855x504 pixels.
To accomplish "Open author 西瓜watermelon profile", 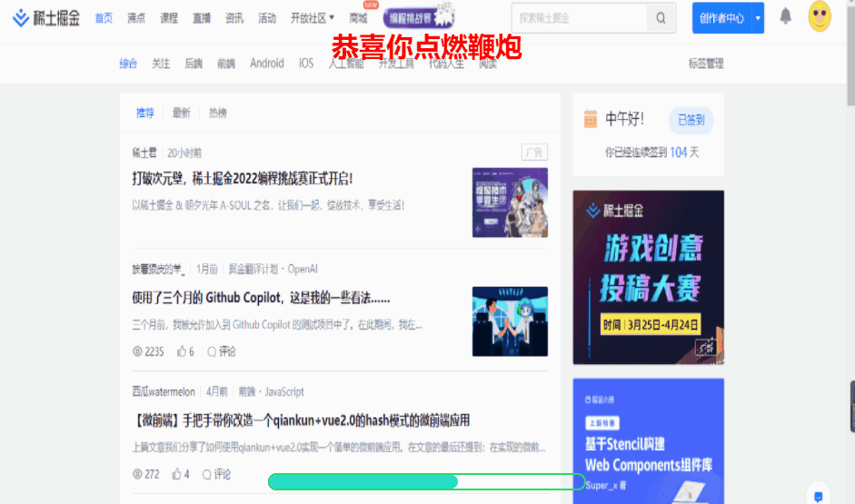I will pos(164,391).
